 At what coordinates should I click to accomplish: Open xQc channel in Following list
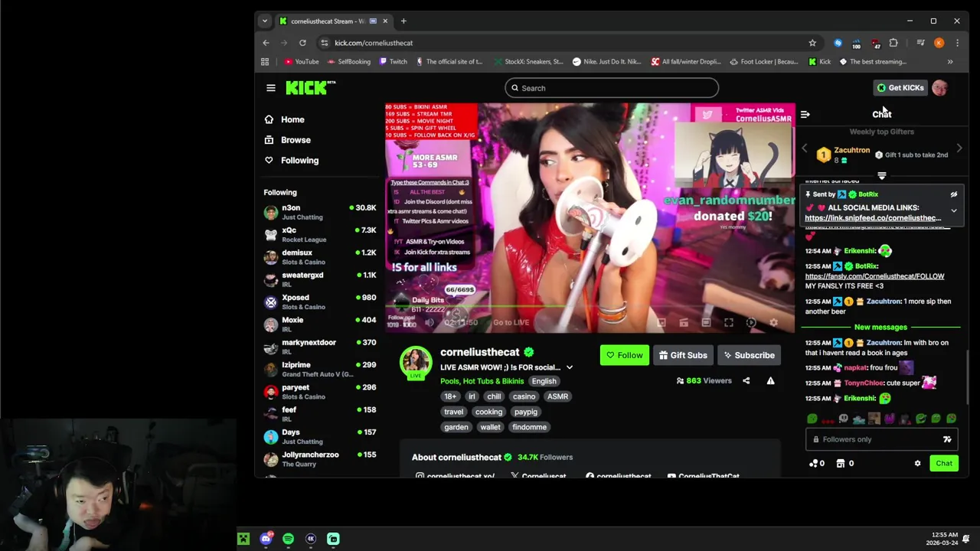point(321,234)
